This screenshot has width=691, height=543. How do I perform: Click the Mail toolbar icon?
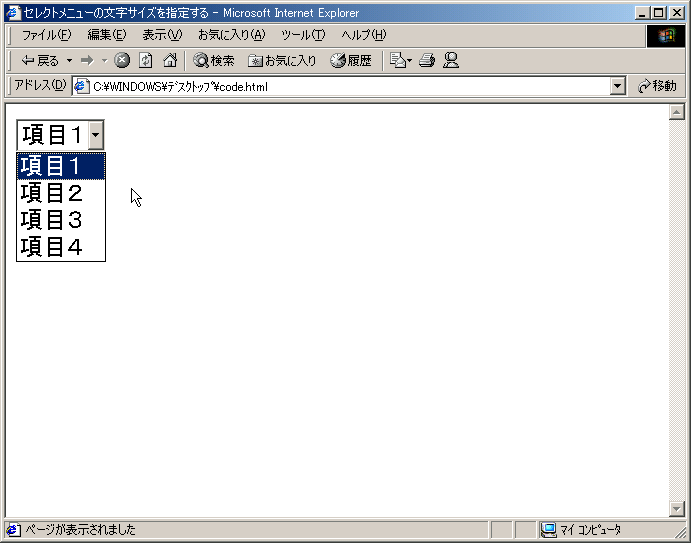(x=401, y=60)
